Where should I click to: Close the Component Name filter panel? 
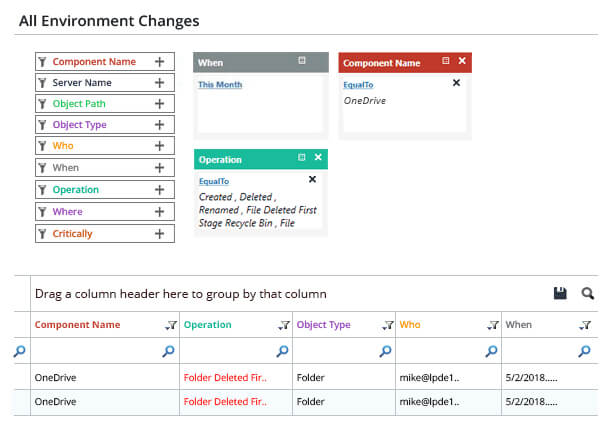462,62
